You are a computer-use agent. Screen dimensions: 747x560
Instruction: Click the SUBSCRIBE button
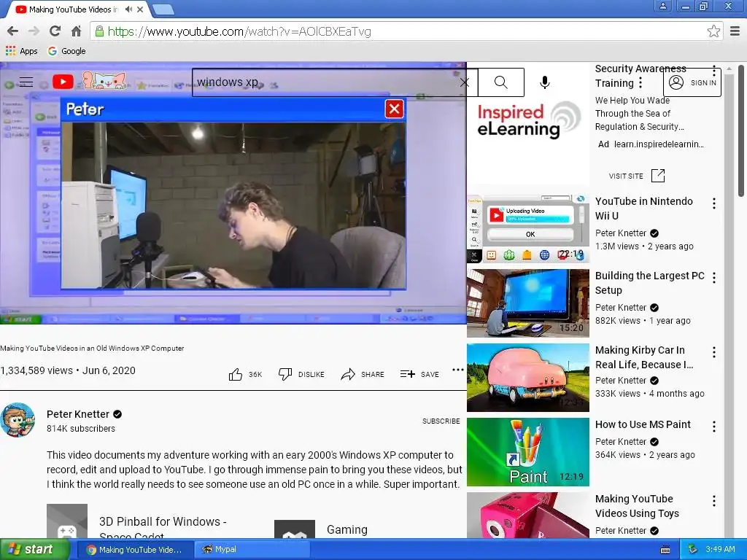pos(441,421)
